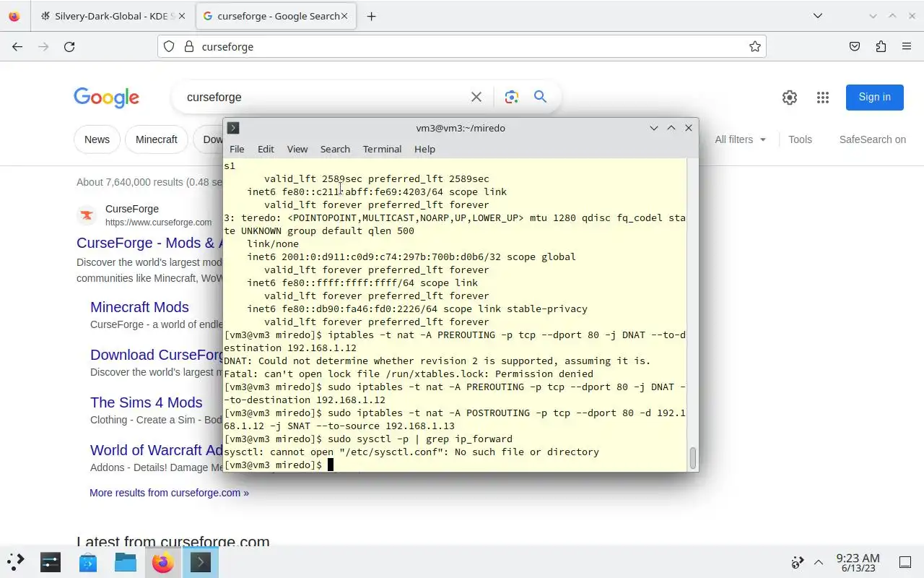Switch to Firefox in the taskbar
This screenshot has height=578, width=924.
point(163,561)
